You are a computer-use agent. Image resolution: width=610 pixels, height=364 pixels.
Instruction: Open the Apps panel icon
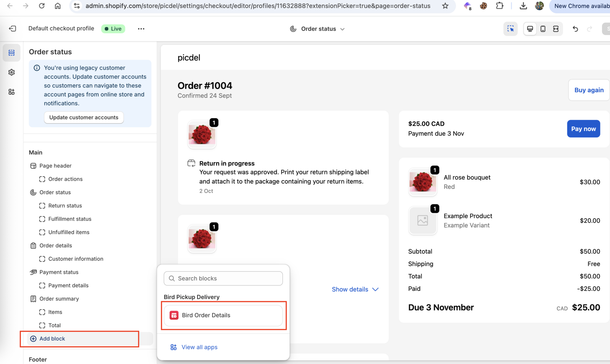pos(11,92)
